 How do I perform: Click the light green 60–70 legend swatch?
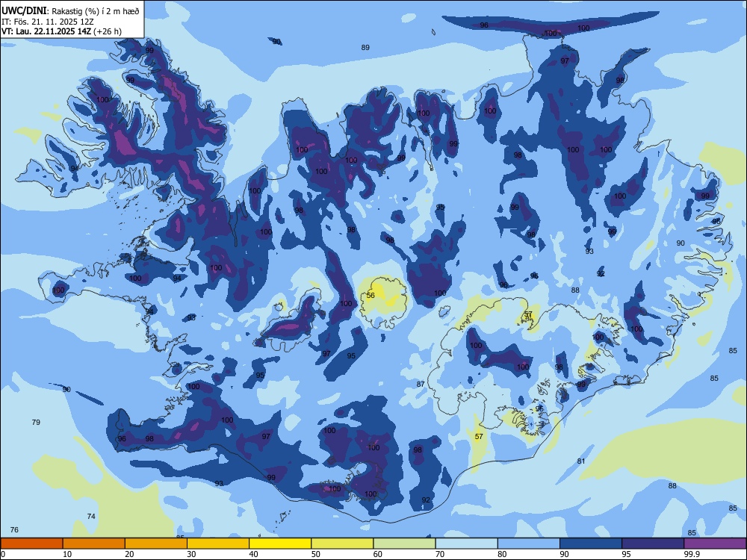[x=404, y=544]
